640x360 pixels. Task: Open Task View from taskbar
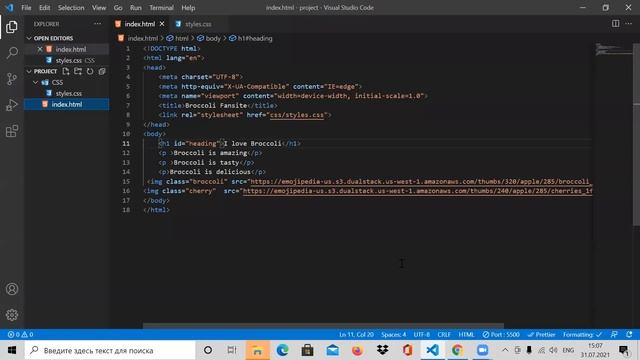(232, 350)
